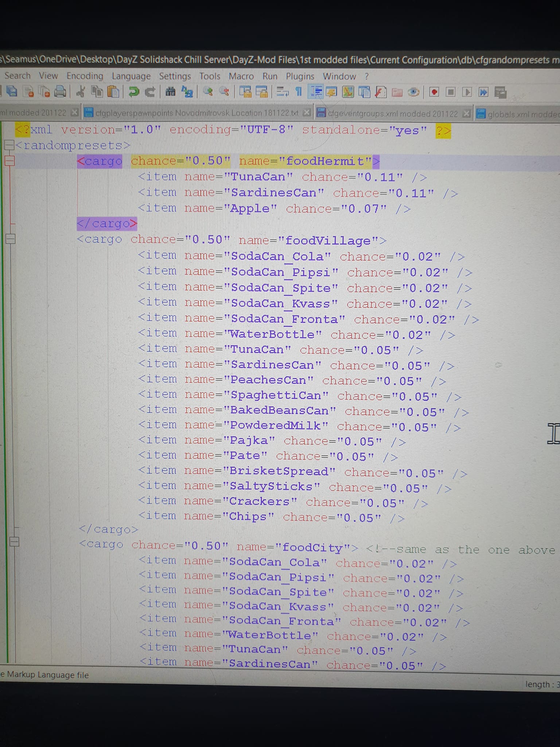Collapse the randompresets fold marker
Screen dimensions: 560x747
pos(9,145)
